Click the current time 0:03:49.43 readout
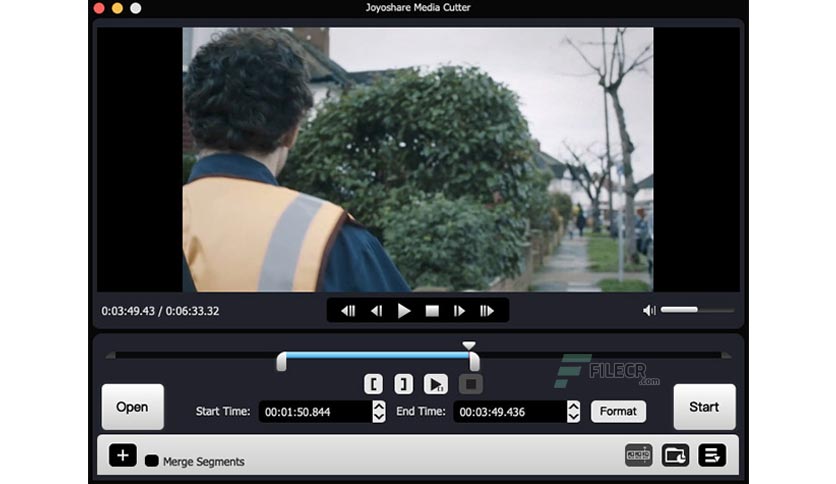This screenshot has width=836, height=484. point(128,311)
